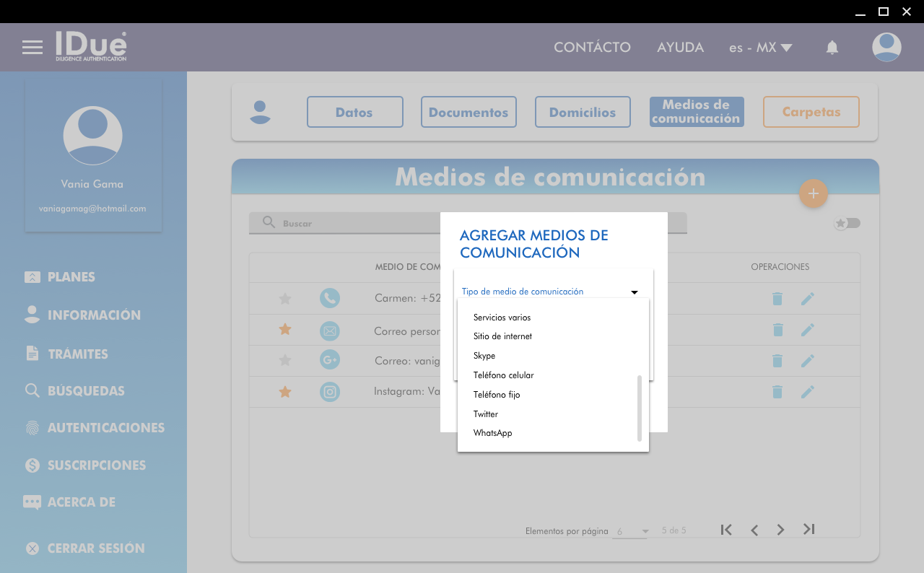
Task: Collapse Tipo de medio de comunicación dropdown
Action: tap(634, 292)
